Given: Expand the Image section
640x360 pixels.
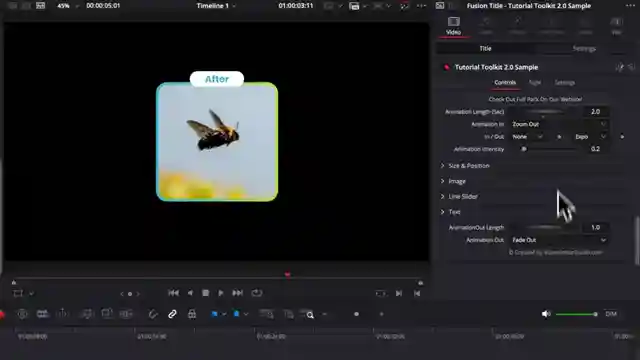Looking at the screenshot, I should pos(453,181).
